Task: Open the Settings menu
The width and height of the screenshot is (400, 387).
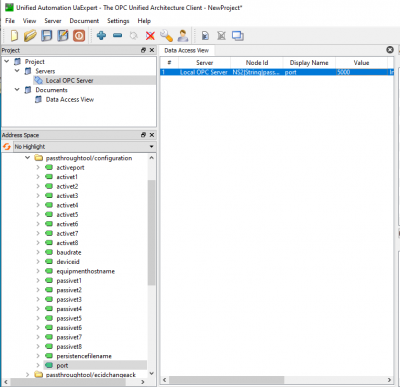Action: coord(118,21)
